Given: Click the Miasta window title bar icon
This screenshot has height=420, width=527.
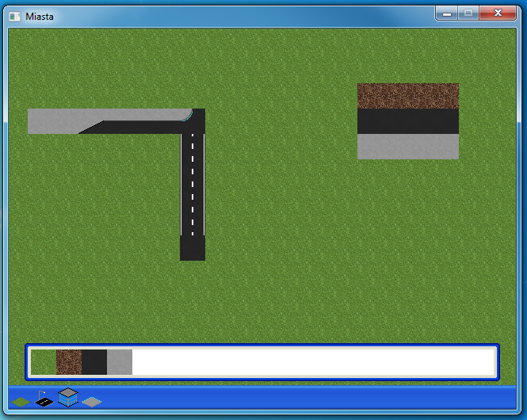Looking at the screenshot, I should coord(15,16).
